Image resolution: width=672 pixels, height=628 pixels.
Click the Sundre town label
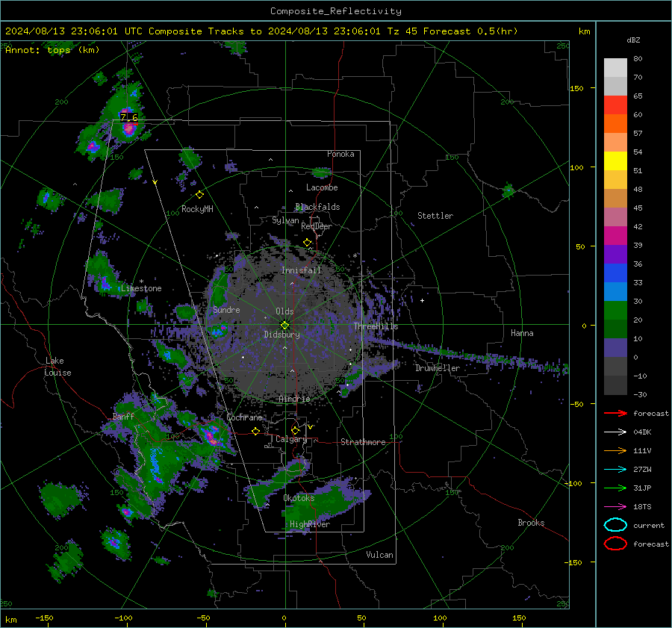(x=226, y=310)
